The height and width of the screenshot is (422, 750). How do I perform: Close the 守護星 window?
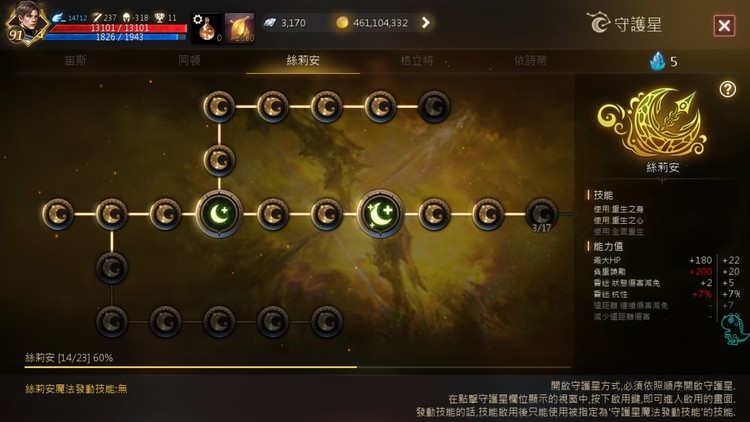tap(724, 25)
